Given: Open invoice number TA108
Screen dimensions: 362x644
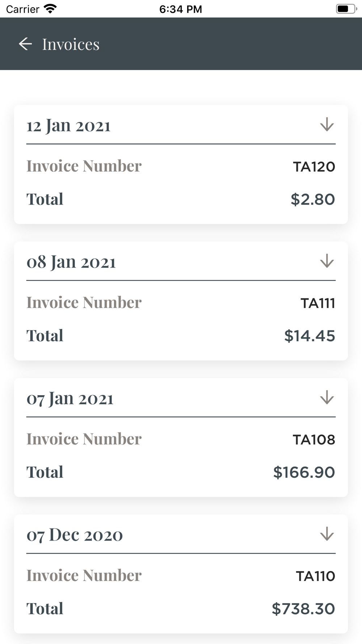Looking at the screenshot, I should click(314, 440).
